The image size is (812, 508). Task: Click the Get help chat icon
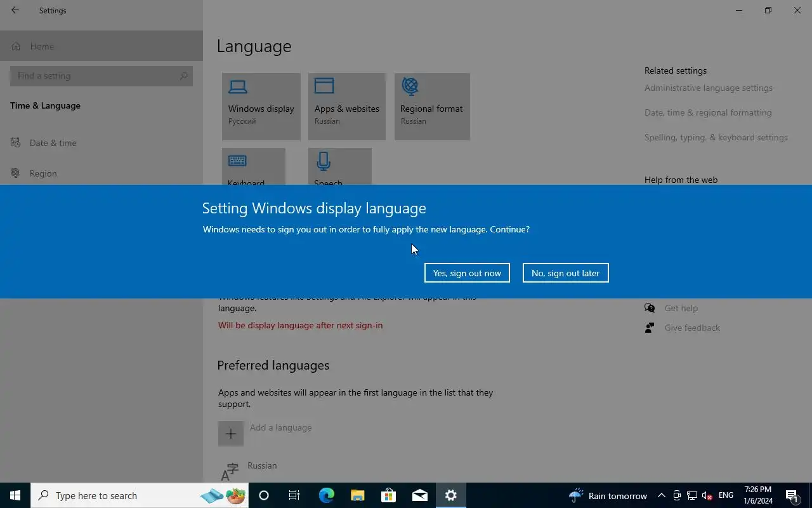click(650, 308)
